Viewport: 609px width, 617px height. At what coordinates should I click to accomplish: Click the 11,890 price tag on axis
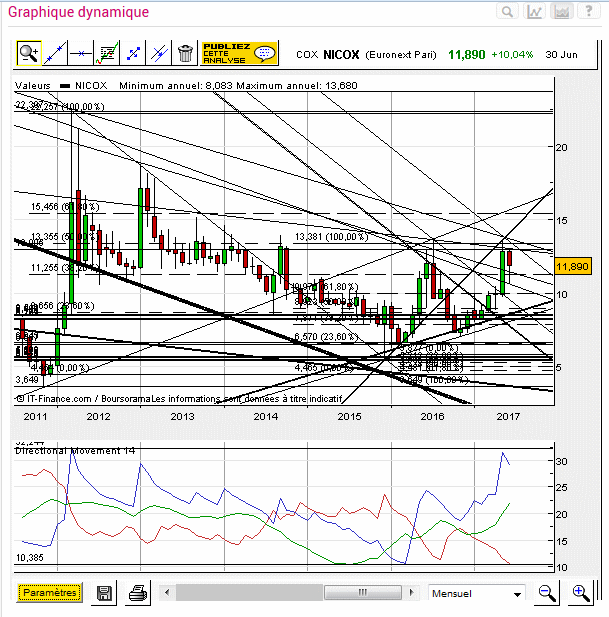(572, 267)
